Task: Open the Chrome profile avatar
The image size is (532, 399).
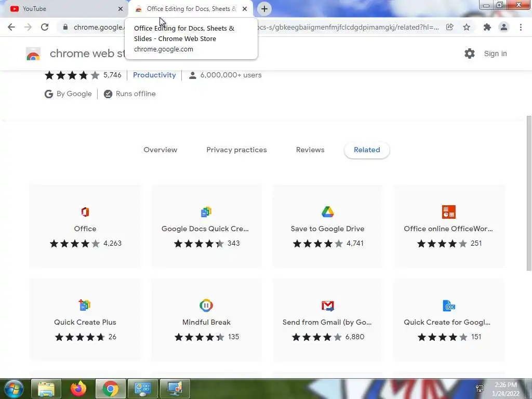Action: click(x=504, y=27)
